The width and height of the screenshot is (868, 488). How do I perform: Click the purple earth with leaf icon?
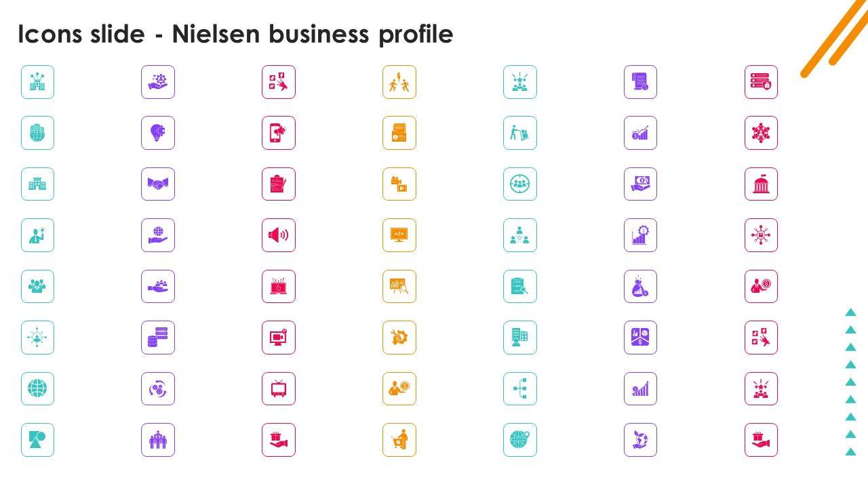coord(640,440)
